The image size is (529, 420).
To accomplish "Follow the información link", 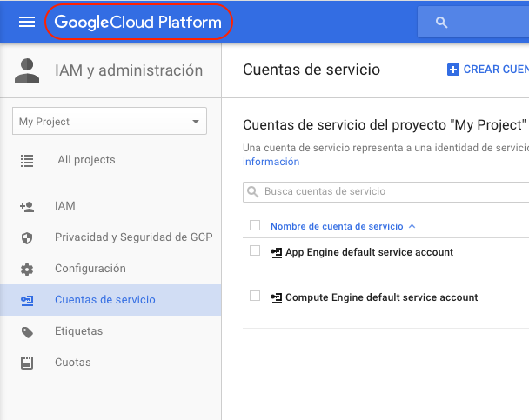I will coord(271,162).
